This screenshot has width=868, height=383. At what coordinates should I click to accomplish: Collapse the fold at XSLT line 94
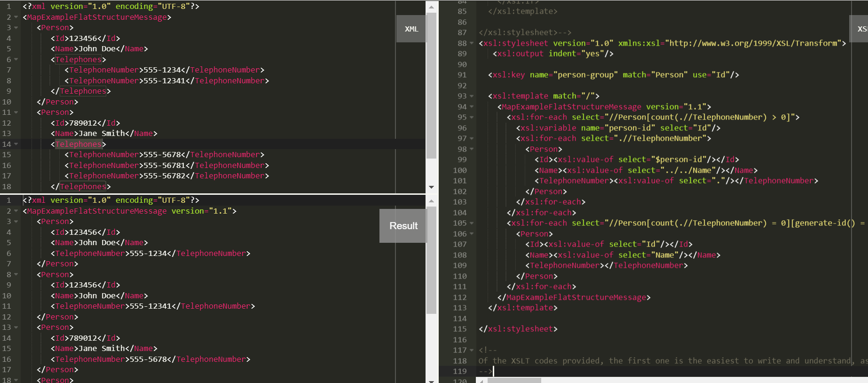472,107
